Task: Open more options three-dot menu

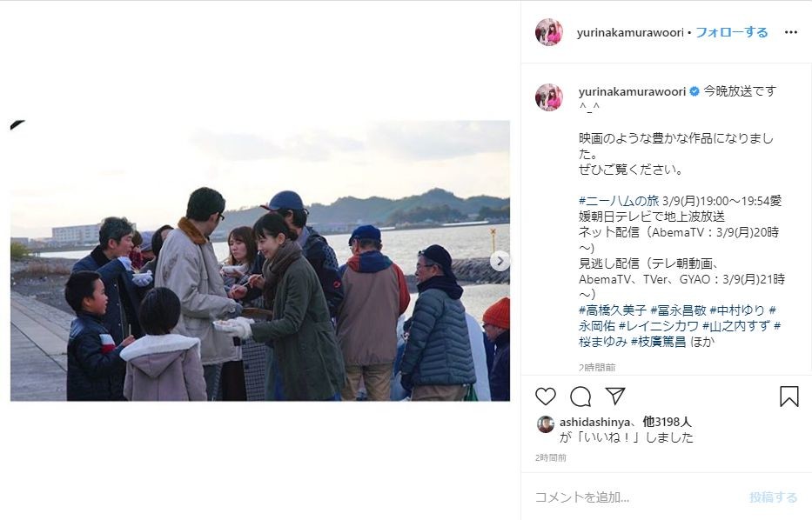Action: 791,32
